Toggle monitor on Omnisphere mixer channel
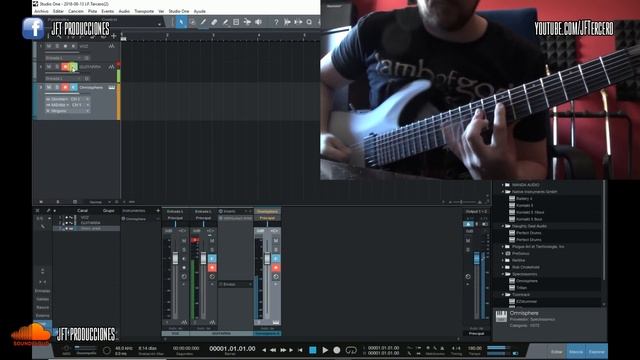 coord(276,259)
